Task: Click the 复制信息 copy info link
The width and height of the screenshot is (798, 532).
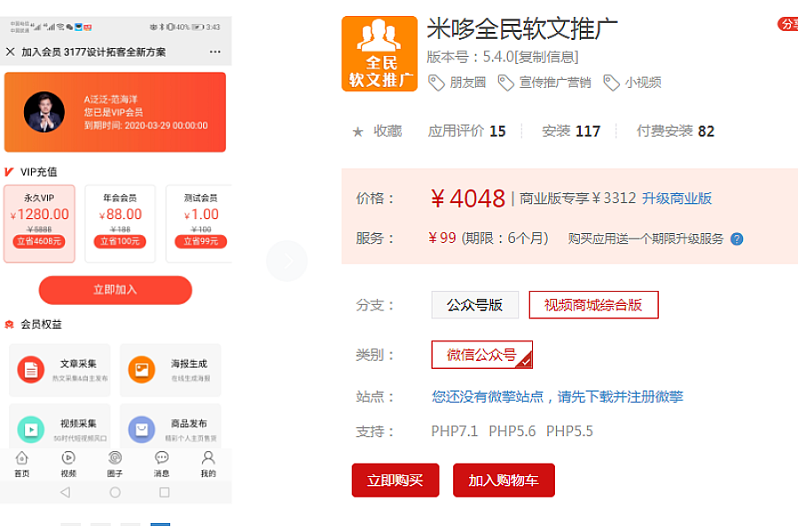Action: [546, 57]
